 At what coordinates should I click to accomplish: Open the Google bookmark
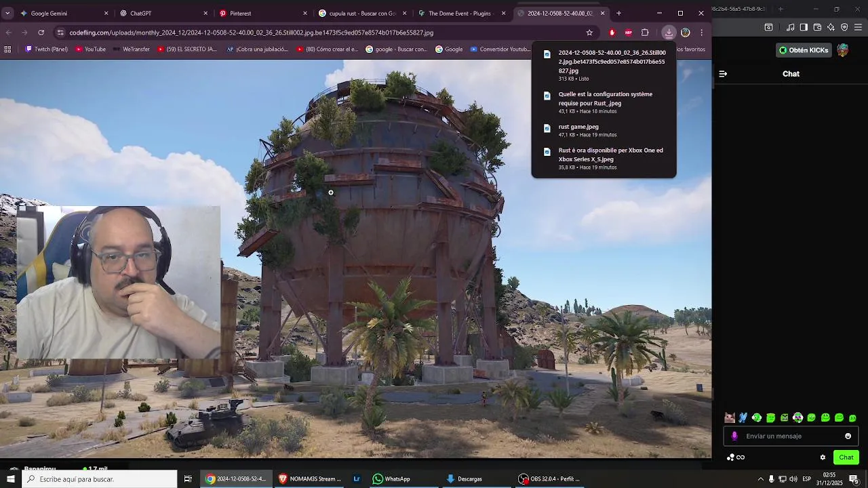coord(449,49)
